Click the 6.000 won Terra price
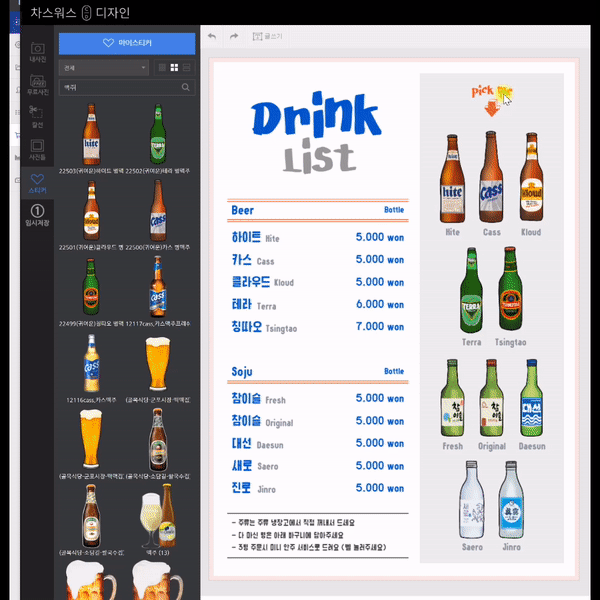 coord(380,305)
